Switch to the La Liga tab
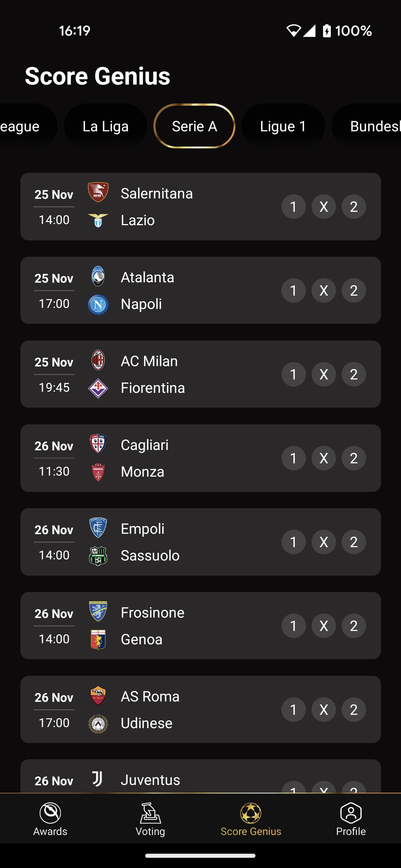 105,126
